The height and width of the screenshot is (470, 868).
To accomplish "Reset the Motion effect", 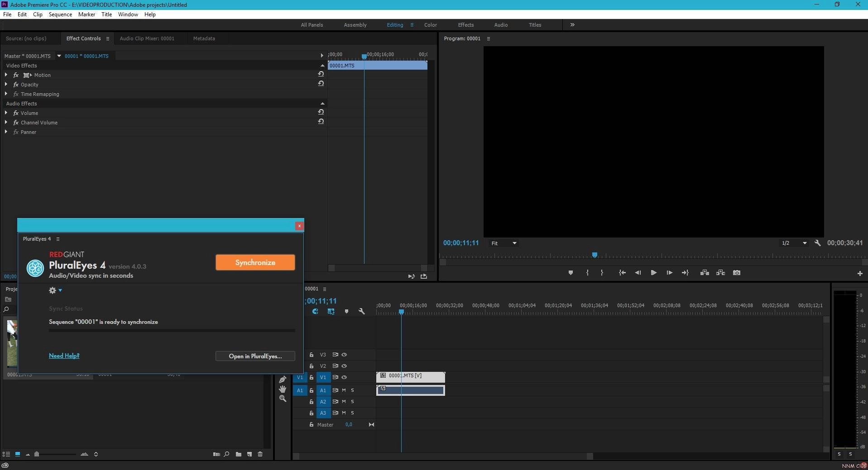I will tap(321, 74).
